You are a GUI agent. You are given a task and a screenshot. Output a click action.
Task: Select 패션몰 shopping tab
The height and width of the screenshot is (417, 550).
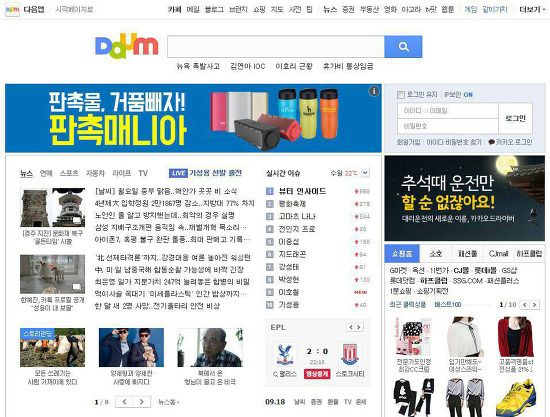point(468,254)
